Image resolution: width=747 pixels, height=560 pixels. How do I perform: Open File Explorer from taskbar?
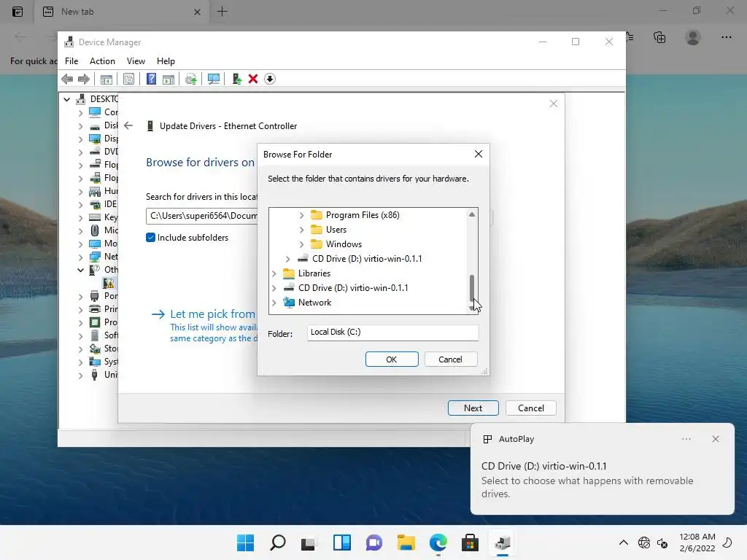coord(406,542)
